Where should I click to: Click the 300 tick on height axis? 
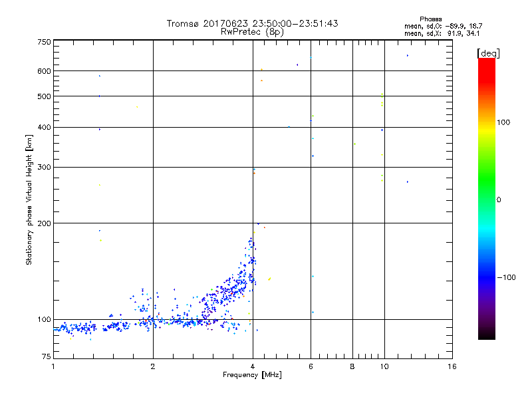coord(44,167)
